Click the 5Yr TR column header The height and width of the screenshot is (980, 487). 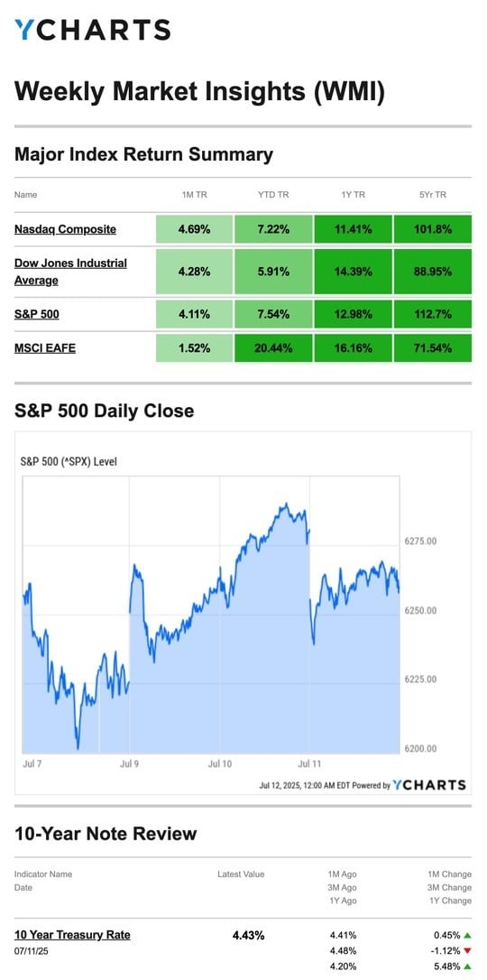433,195
